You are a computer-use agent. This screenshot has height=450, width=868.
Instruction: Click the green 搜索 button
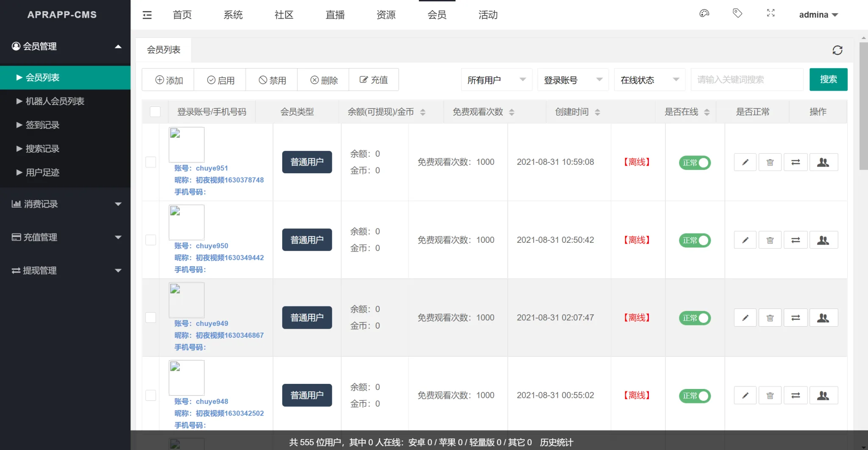click(828, 80)
